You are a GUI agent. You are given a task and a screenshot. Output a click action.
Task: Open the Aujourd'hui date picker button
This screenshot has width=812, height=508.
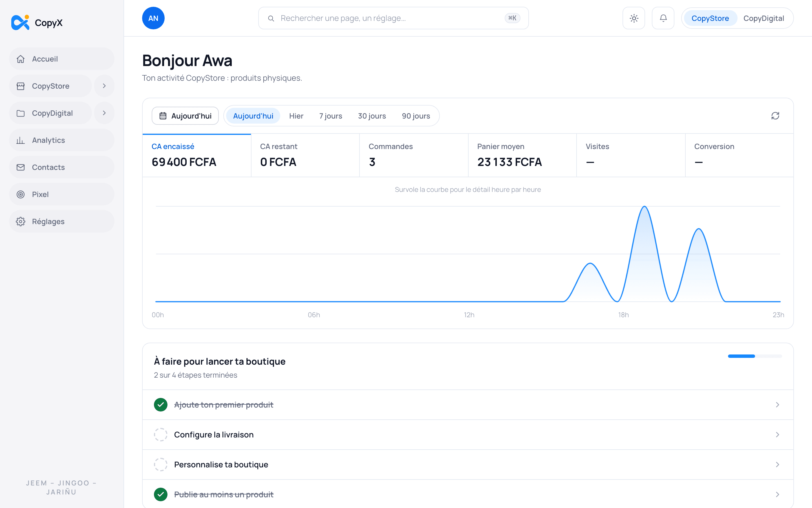(185, 116)
